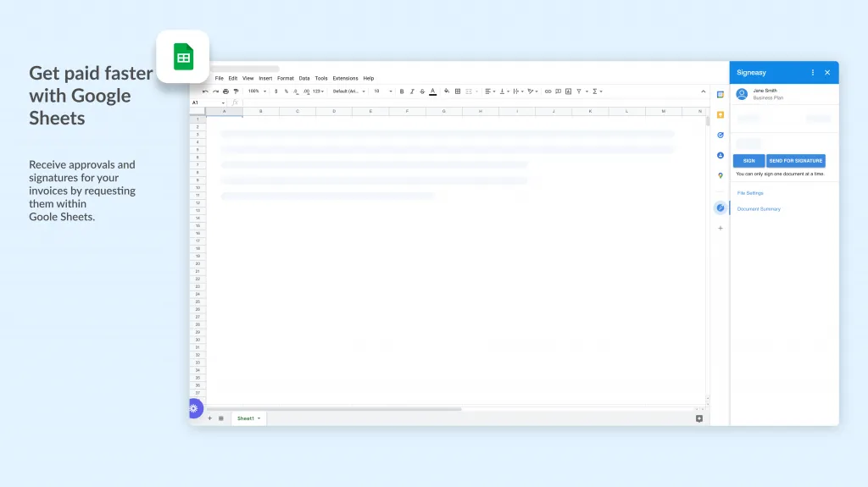Screen dimensions: 868x487
Task: Click the Redo icon in toolbar
Action: 215,91
